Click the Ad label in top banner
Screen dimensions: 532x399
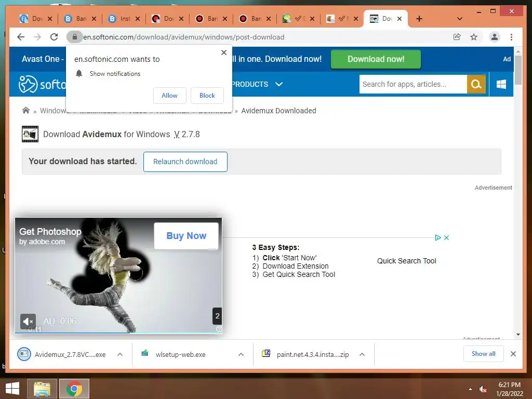coord(507,59)
